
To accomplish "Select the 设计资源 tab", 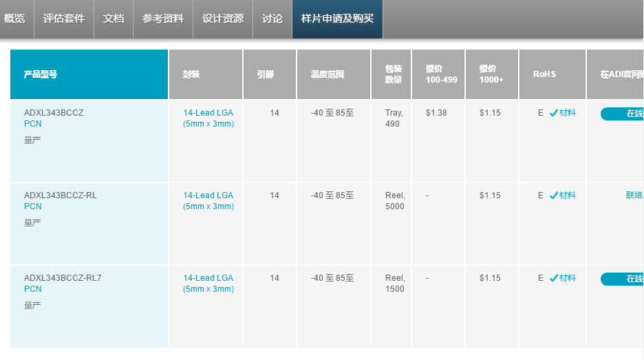I will click(223, 19).
